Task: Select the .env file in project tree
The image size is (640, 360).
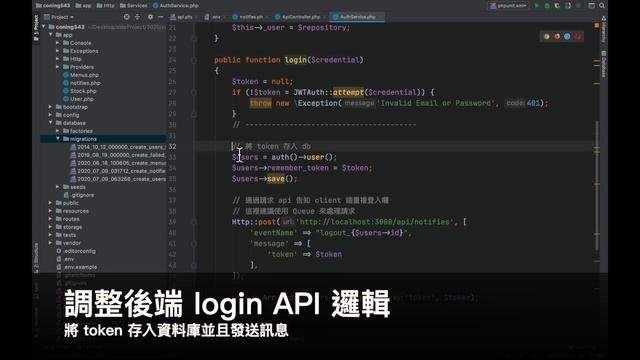Action: pyautogui.click(x=65, y=259)
